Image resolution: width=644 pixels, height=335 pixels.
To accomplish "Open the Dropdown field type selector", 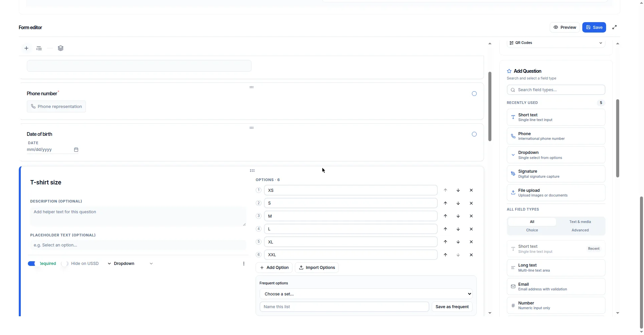I will pyautogui.click(x=130, y=264).
